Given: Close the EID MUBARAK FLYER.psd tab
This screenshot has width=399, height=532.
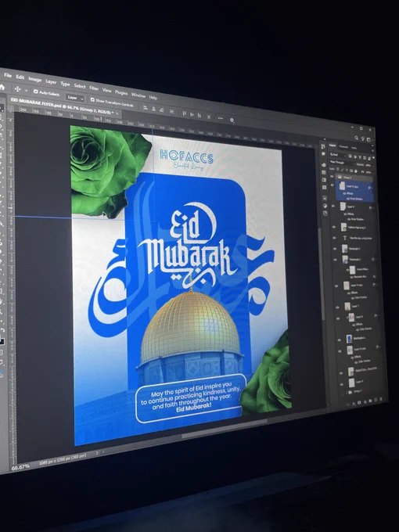Looking at the screenshot, I should coord(117,113).
